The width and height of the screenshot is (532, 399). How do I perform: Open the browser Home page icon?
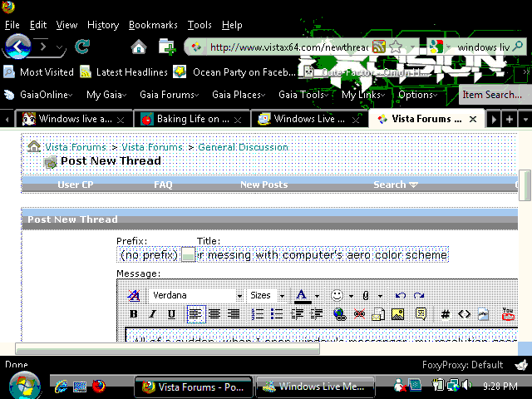click(x=139, y=47)
